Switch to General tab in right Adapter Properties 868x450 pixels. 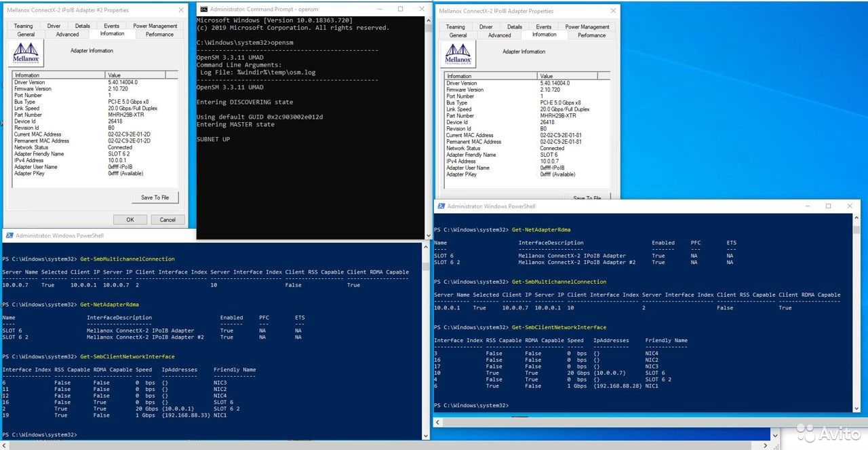pos(458,35)
